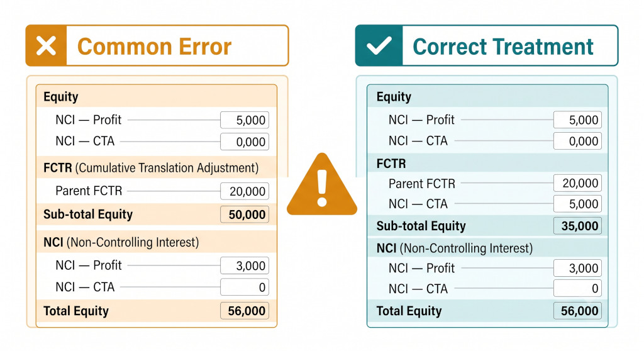Click the Parent FCTR 20,000 field in Common Error
644x351 pixels.
(x=245, y=191)
